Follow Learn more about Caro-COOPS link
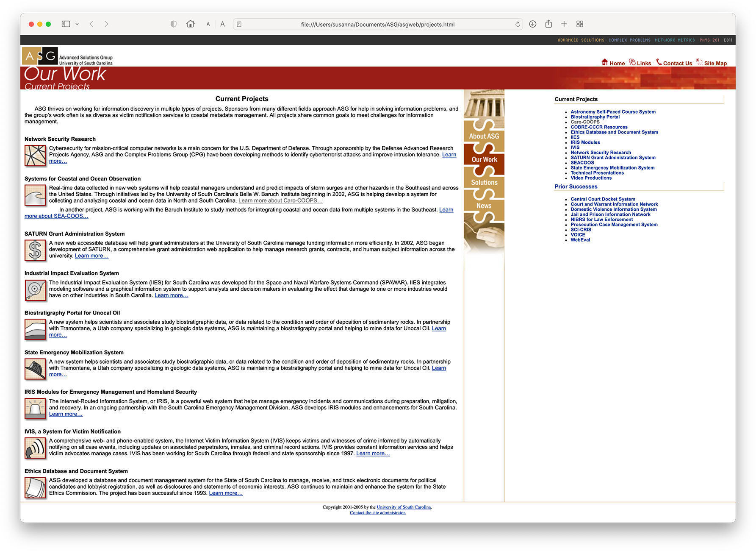The image size is (756, 551). (x=280, y=200)
